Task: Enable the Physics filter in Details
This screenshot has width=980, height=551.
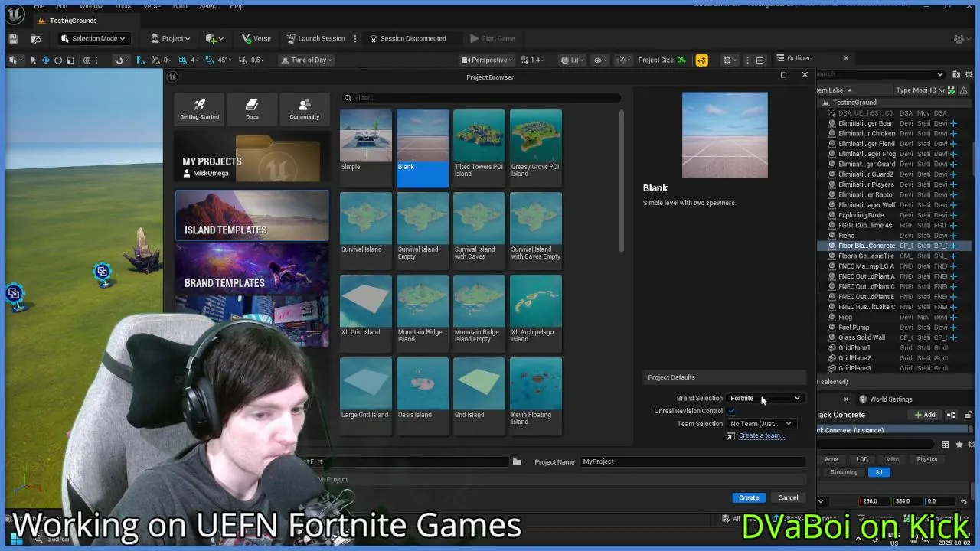Action: pos(926,459)
